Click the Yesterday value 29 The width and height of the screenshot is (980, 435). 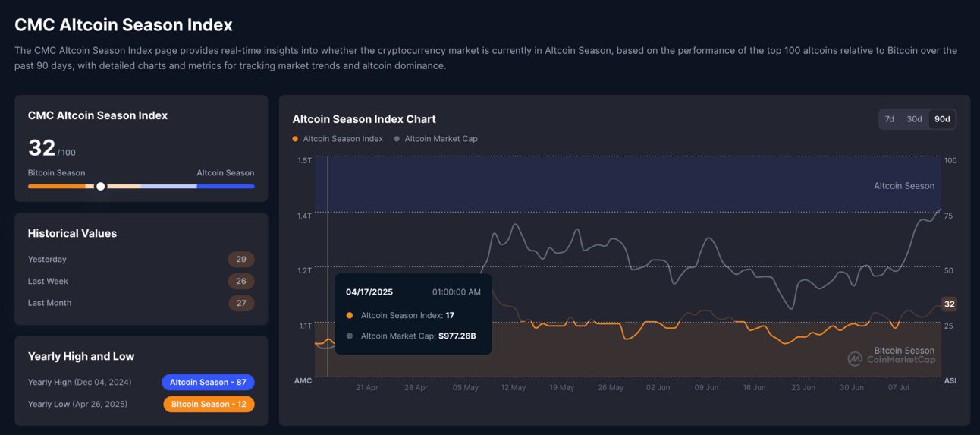241,260
